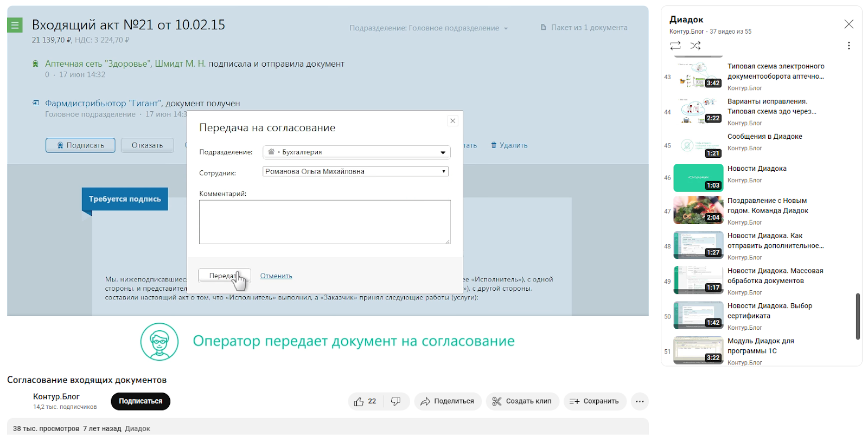
Task: Play the Типовая схема электронного документооборота video thumbnail
Action: click(698, 74)
